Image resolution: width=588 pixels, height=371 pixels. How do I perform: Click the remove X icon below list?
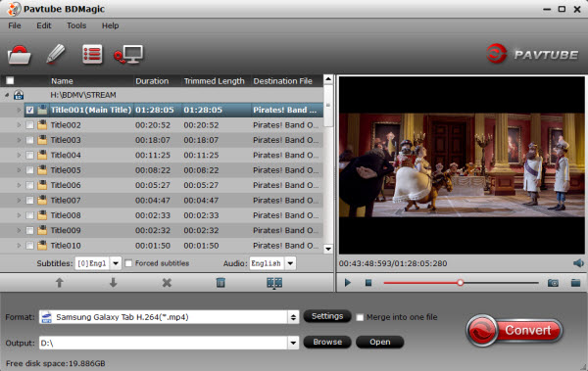(x=167, y=283)
